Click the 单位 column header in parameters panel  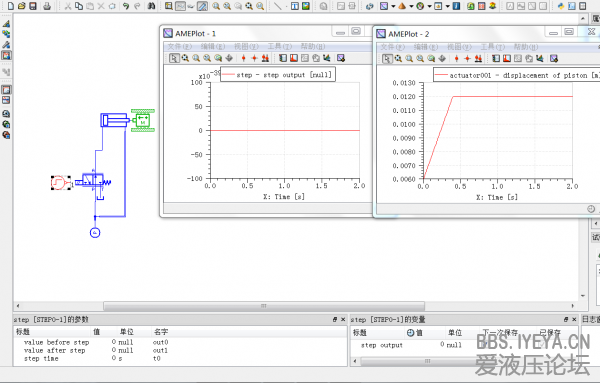(x=127, y=332)
